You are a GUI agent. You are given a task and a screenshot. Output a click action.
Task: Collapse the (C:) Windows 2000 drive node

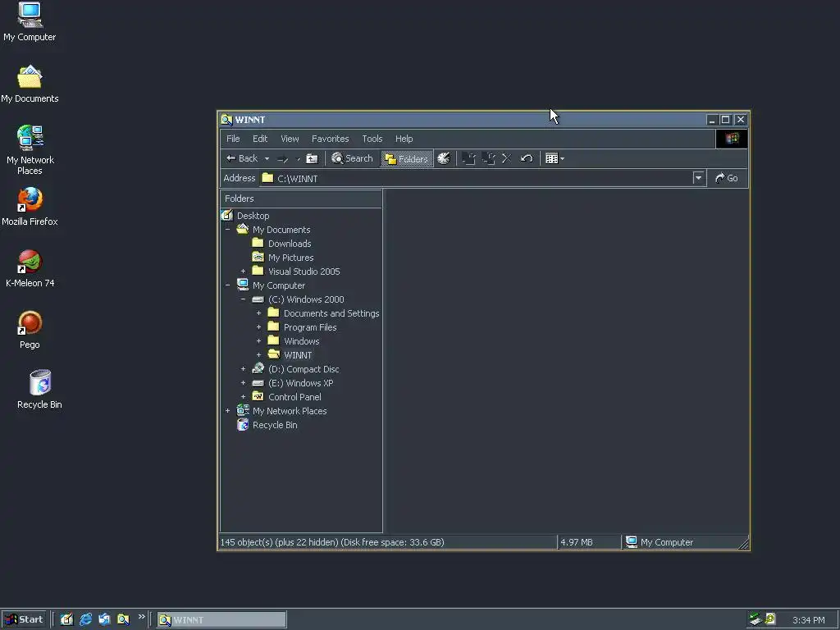(x=243, y=299)
